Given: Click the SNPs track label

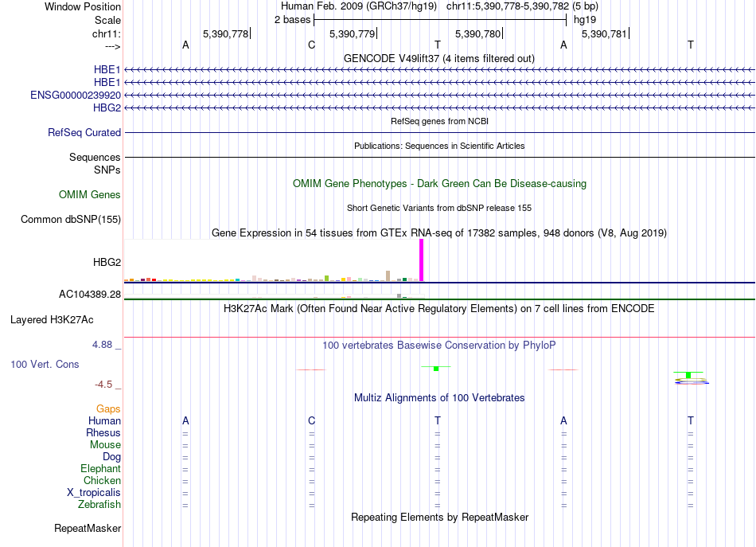Looking at the screenshot, I should point(107,170).
